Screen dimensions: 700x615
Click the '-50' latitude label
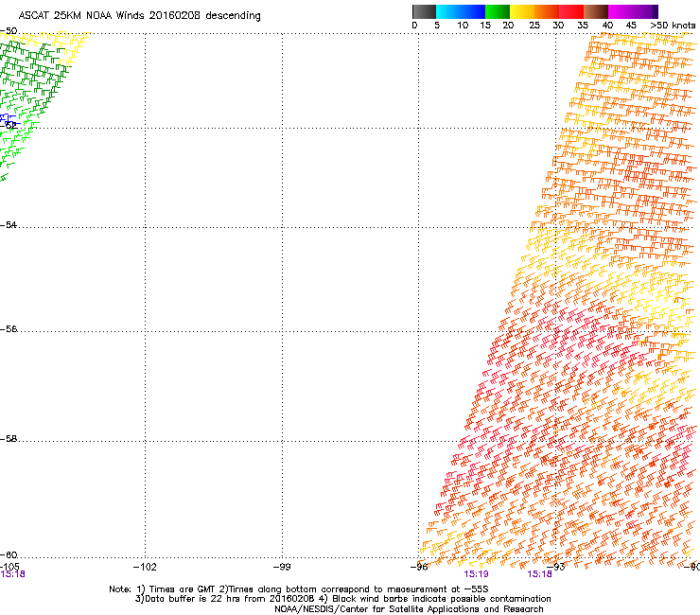pyautogui.click(x=9, y=31)
